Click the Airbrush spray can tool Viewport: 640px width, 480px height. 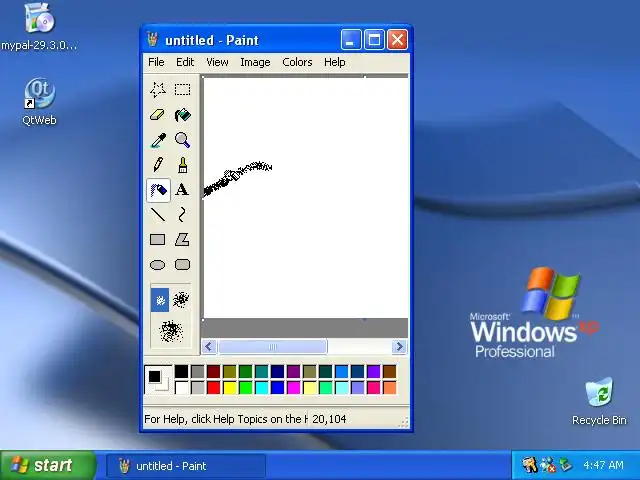click(158, 190)
